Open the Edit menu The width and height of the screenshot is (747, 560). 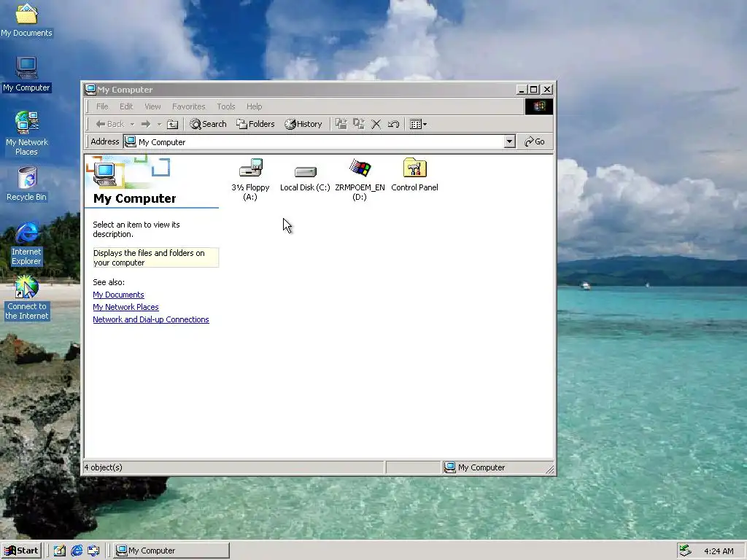pyautogui.click(x=126, y=106)
